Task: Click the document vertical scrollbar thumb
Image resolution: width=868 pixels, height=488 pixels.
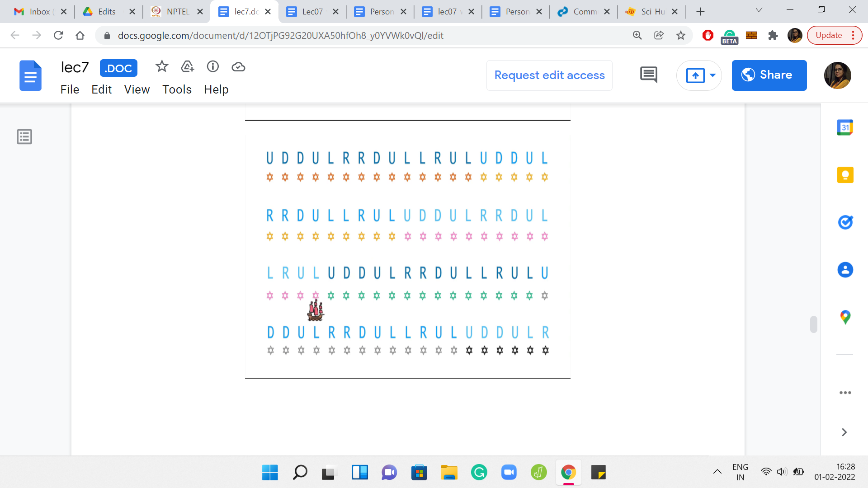Action: 813,324
